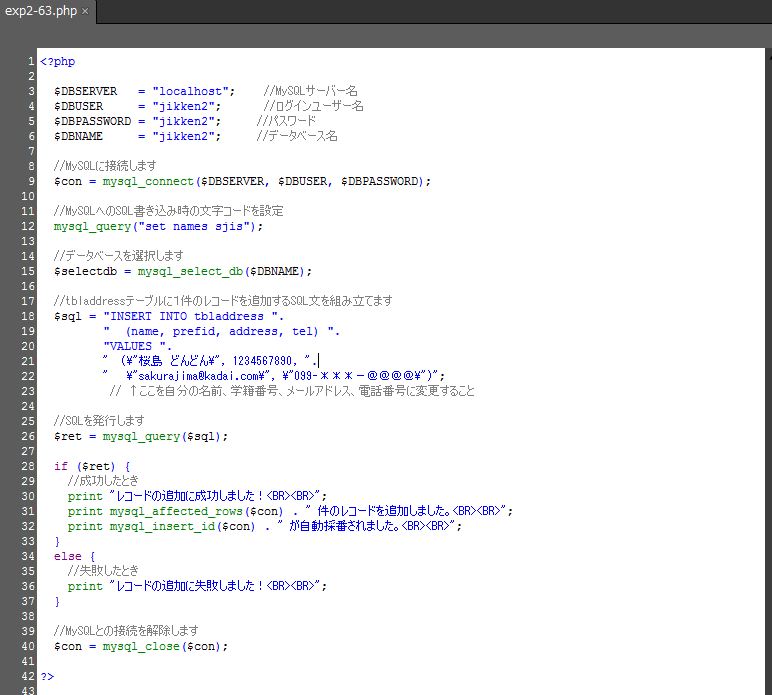Place cursor on the closing ?> tag
This screenshot has width=772, height=695.
47,676
